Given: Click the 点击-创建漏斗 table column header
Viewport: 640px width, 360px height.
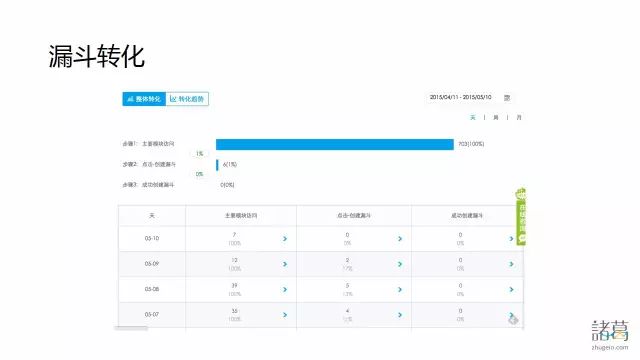Looking at the screenshot, I should [x=354, y=215].
